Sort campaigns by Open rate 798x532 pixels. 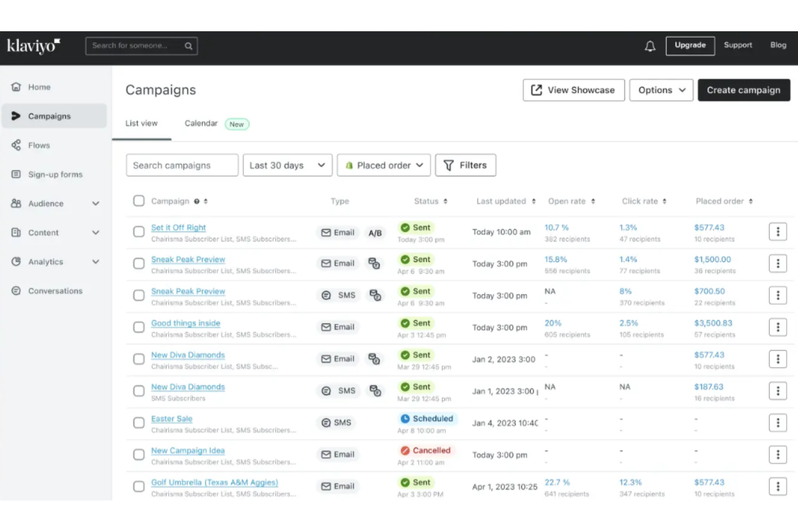pos(592,201)
